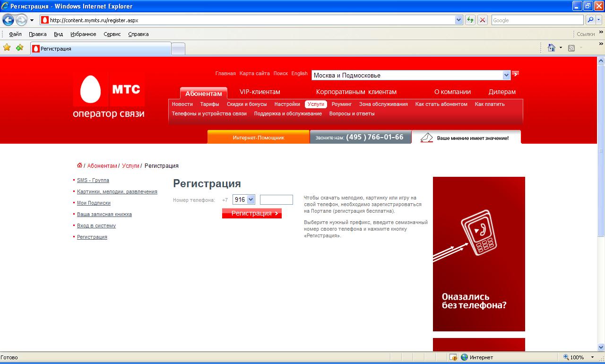The image size is (605, 364).
Task: Open the Главная link
Action: 225,73
